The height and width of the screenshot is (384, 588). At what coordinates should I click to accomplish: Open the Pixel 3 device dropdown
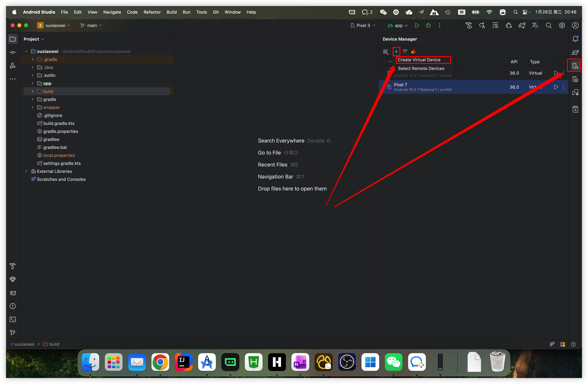[363, 25]
